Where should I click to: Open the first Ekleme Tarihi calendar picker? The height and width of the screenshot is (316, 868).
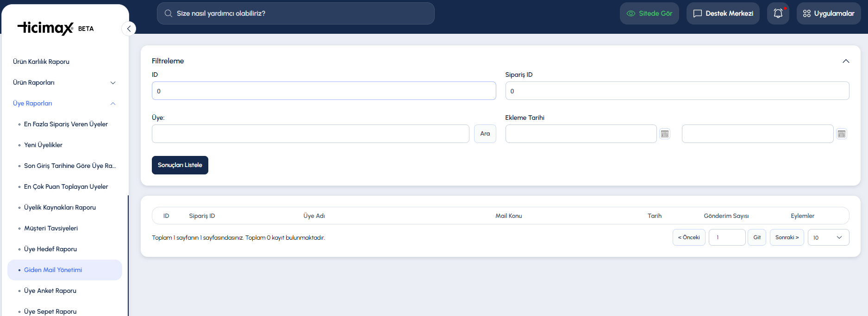(x=665, y=134)
